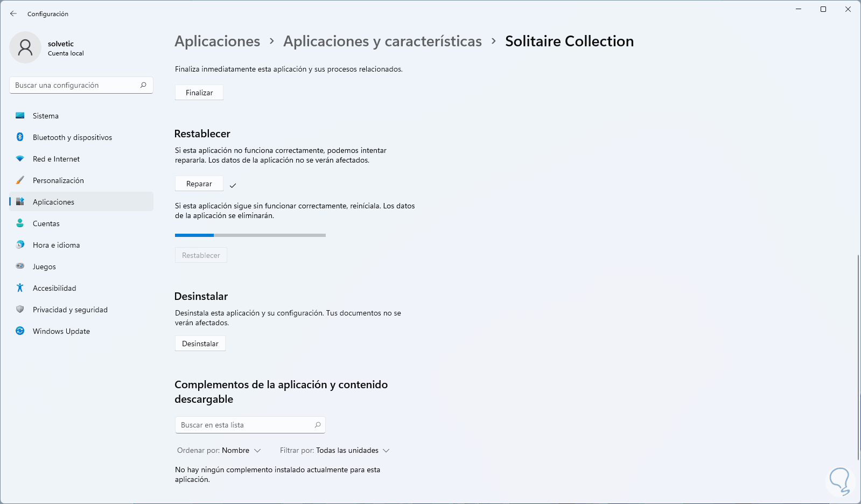Click the Sistema monitor icon

coord(20,116)
